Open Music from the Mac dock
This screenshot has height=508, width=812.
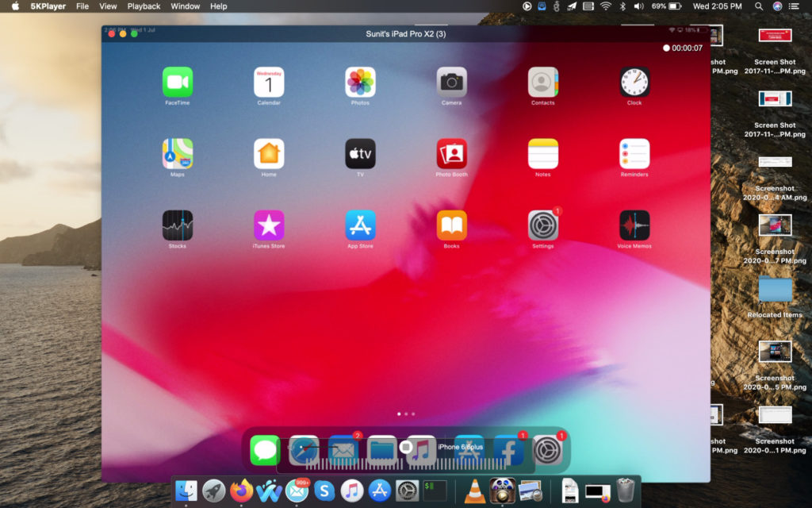[x=352, y=490]
